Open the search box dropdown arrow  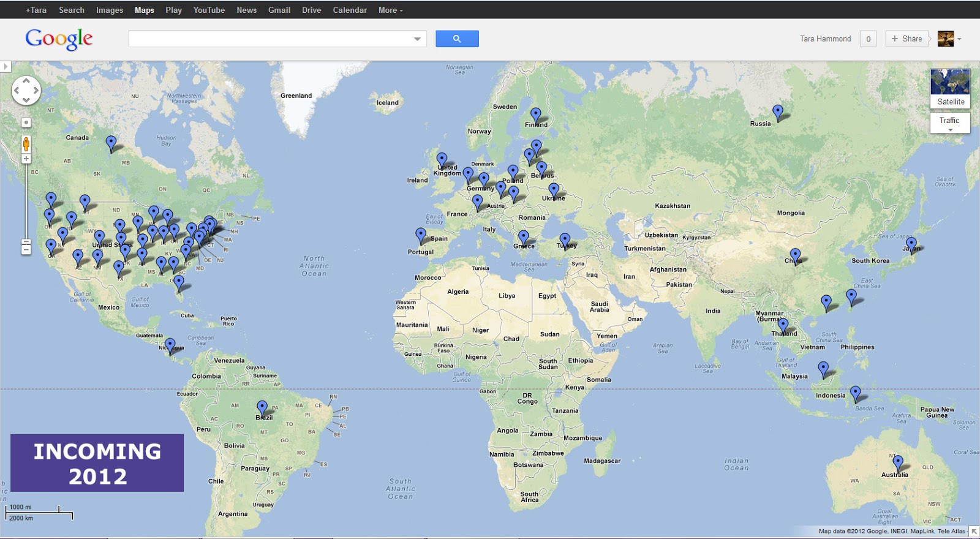click(x=417, y=39)
